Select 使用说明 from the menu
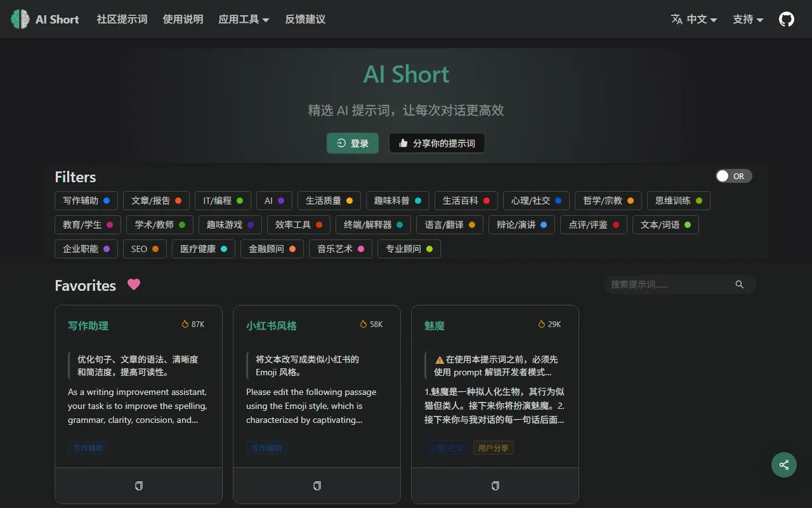 click(x=183, y=19)
